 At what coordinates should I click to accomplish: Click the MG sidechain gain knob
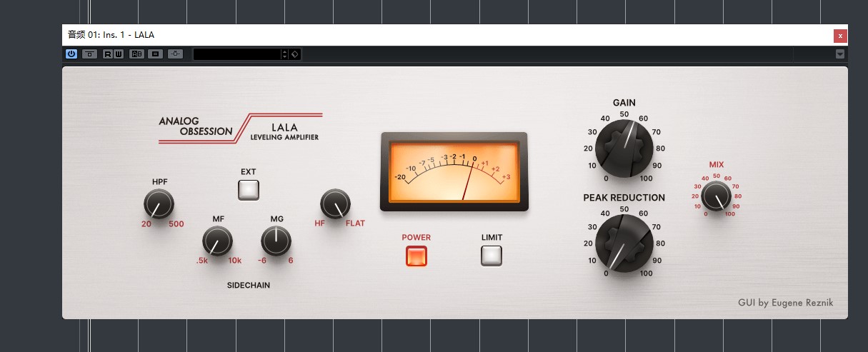(x=276, y=241)
